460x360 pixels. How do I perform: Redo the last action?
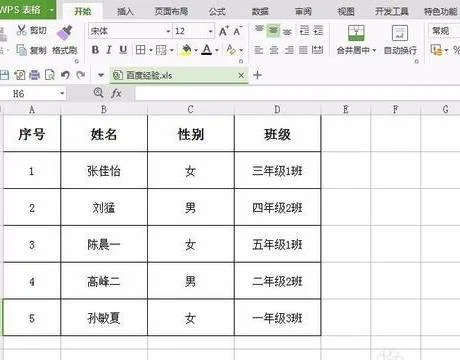[x=80, y=75]
